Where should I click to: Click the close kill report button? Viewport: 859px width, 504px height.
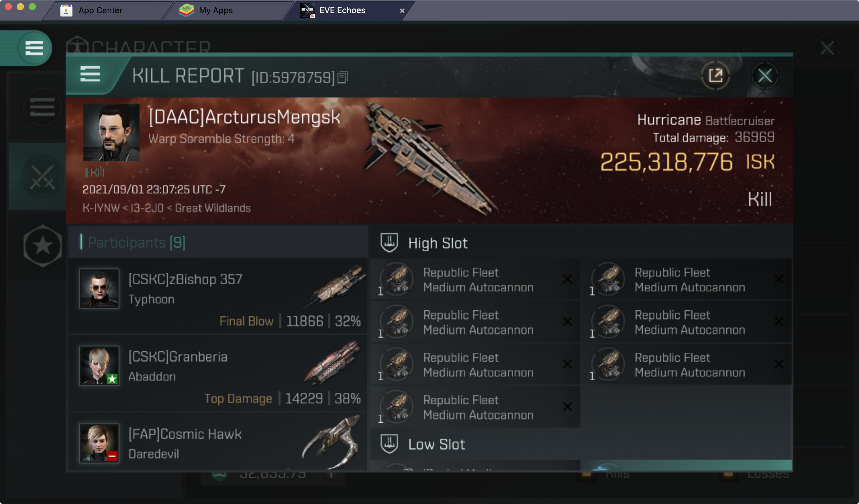coord(765,76)
